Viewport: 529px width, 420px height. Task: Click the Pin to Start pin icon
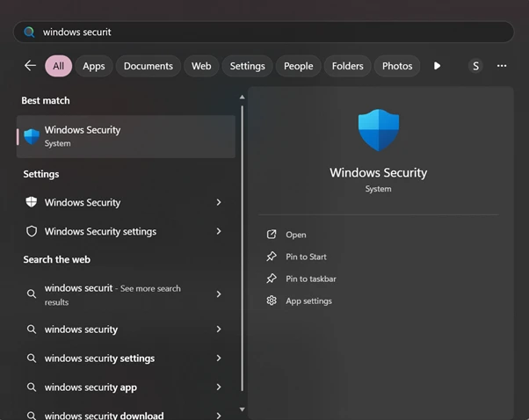pos(272,257)
